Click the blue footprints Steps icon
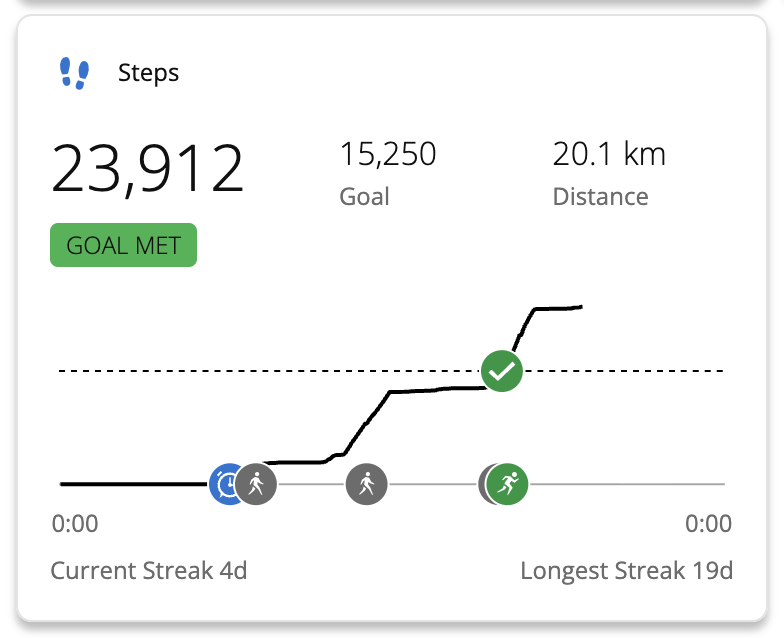Viewport: 784px width, 638px height. click(x=74, y=73)
